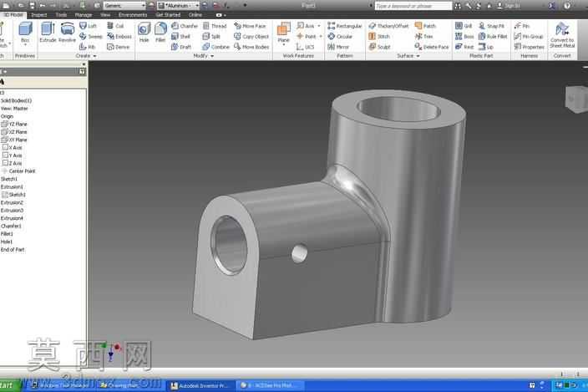This screenshot has width=588, height=392.
Task: Choose the Mirror tool
Action: (338, 47)
